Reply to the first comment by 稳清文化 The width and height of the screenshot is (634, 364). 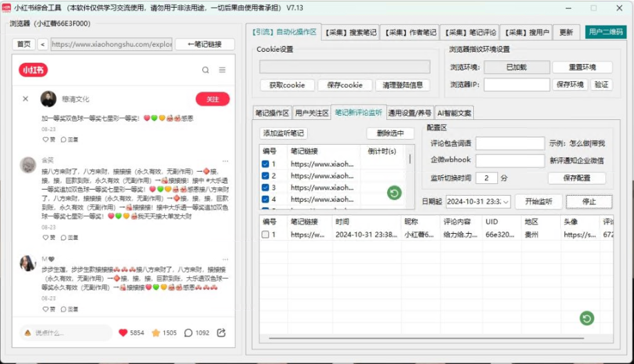[69, 139]
